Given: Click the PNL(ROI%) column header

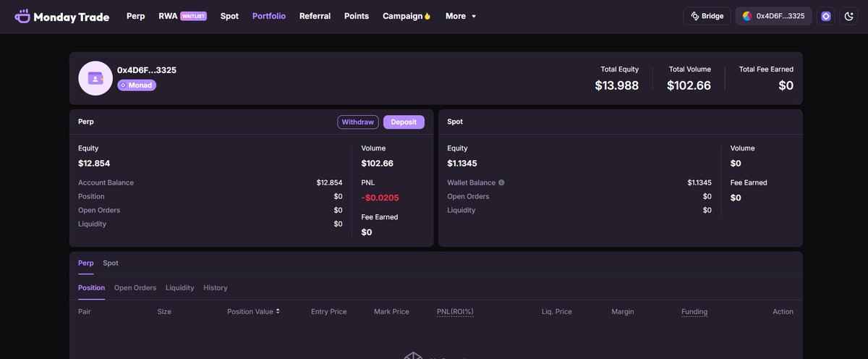Looking at the screenshot, I should (455, 311).
